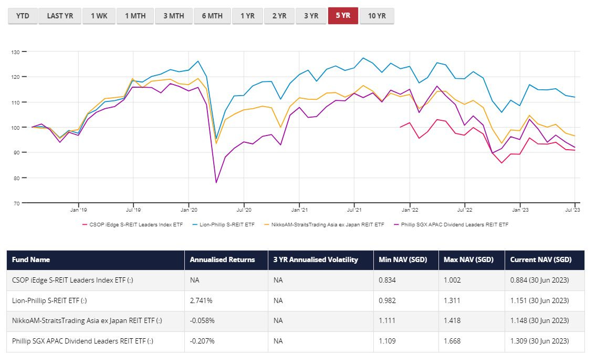Click the Jan '21 x-axis label
This screenshot has width=596, height=364.
299,210
